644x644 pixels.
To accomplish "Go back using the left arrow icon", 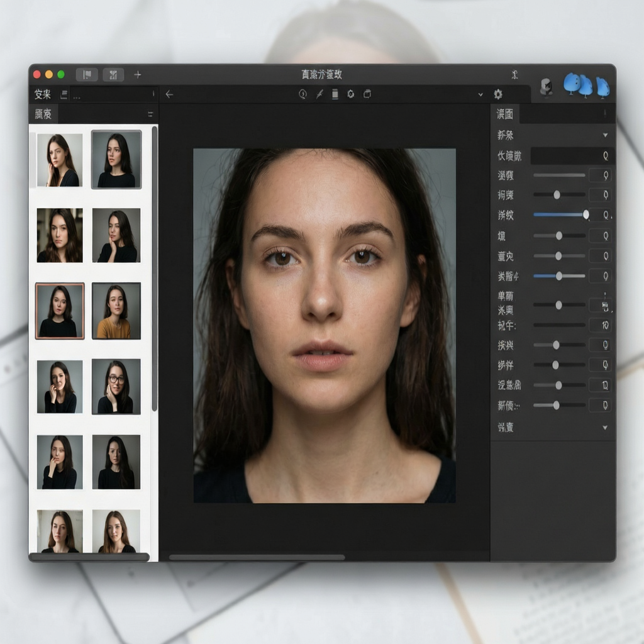I will click(x=169, y=94).
